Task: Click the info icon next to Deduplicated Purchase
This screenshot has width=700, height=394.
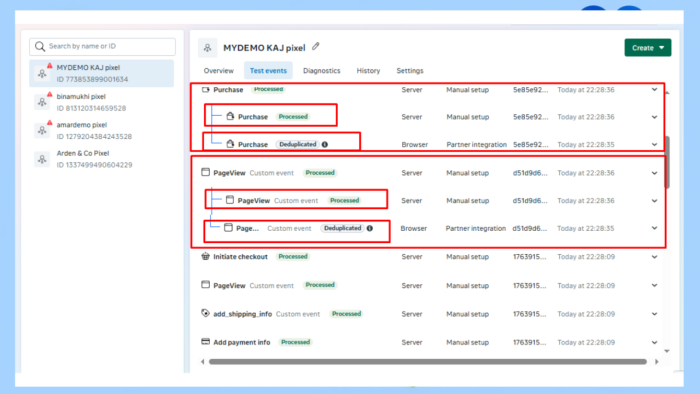Action: coord(325,144)
